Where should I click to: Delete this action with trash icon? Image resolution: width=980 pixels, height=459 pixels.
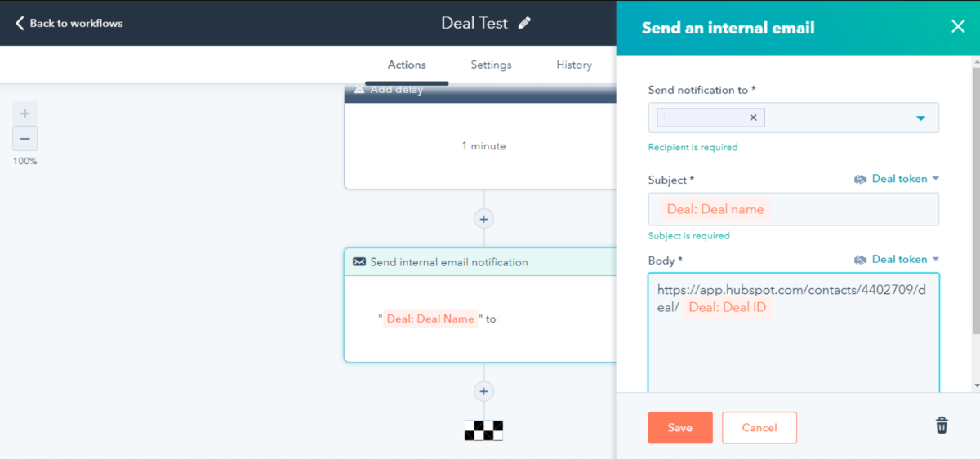(x=942, y=426)
